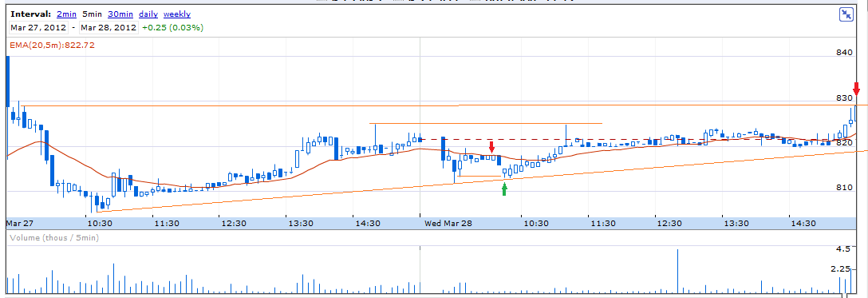Image resolution: width=868 pixels, height=298 pixels.
Task: Click the 820 price axis label
Action: point(843,142)
